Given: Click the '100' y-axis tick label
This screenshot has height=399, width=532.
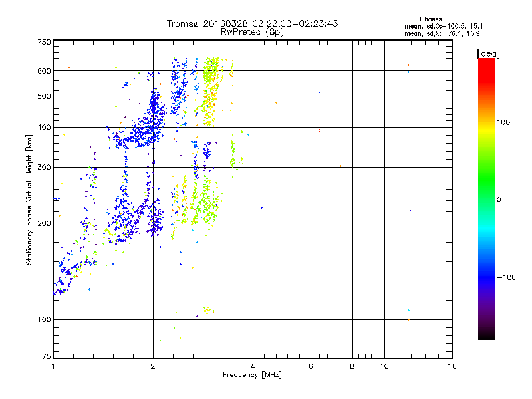Looking at the screenshot, I should tap(44, 319).
